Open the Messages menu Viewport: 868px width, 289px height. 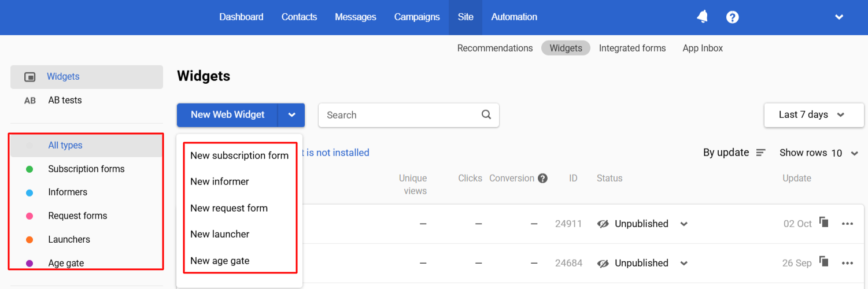[x=356, y=17]
